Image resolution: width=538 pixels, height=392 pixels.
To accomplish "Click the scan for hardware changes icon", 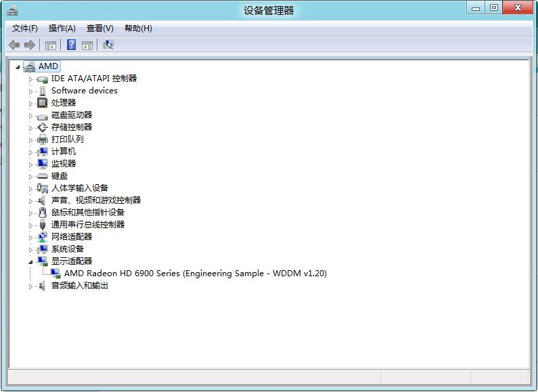I will tap(108, 45).
